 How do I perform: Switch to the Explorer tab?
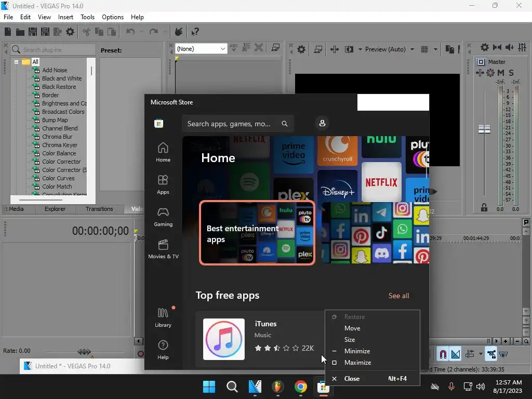[x=55, y=209]
